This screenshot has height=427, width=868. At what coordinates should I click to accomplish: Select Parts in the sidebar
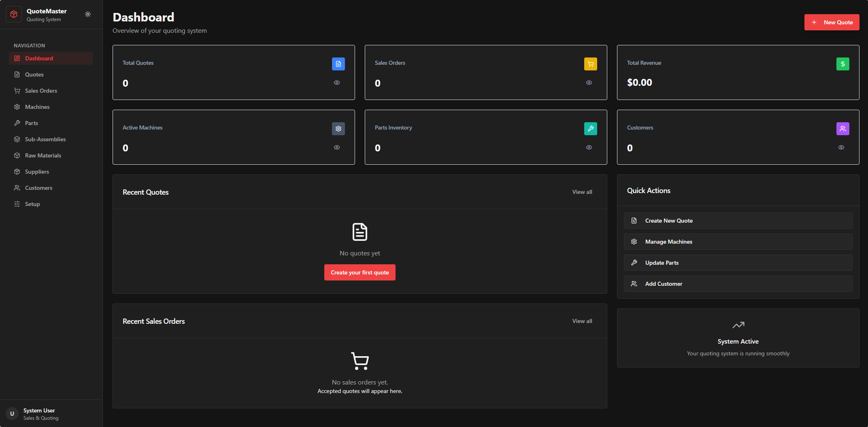tap(51, 123)
